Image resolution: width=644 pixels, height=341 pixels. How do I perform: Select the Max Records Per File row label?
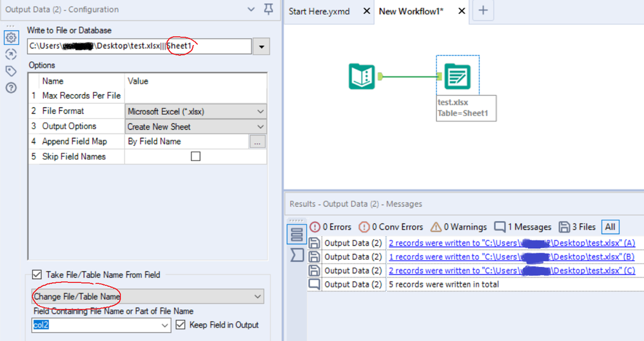(x=81, y=95)
